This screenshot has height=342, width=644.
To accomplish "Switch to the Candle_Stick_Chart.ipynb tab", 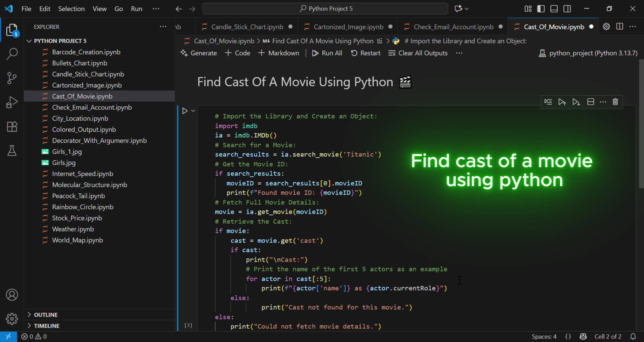I will tap(247, 27).
